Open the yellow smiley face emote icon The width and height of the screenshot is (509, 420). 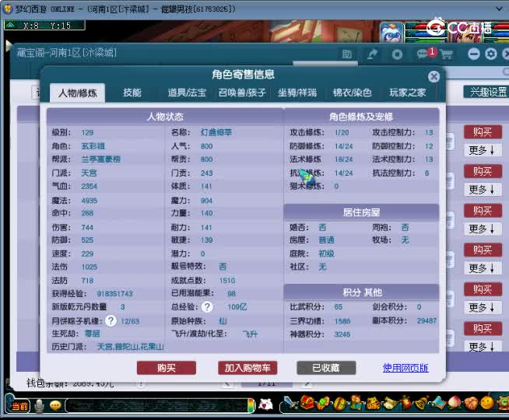(487, 402)
